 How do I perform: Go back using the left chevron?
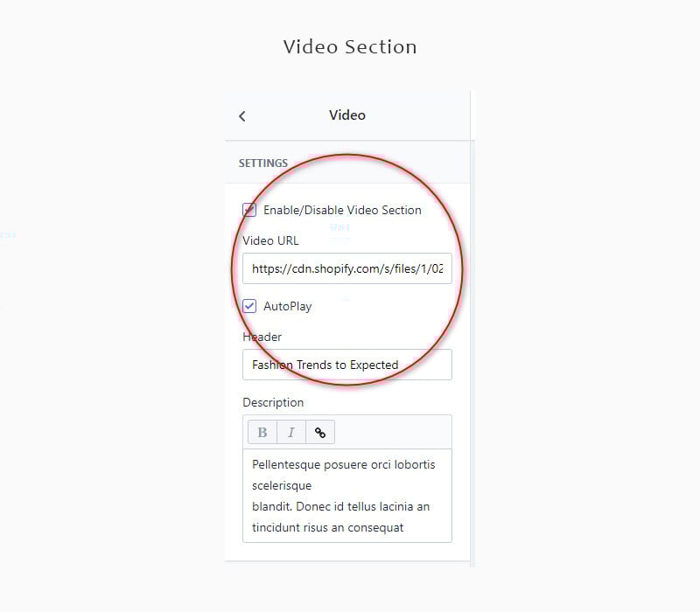pyautogui.click(x=242, y=116)
